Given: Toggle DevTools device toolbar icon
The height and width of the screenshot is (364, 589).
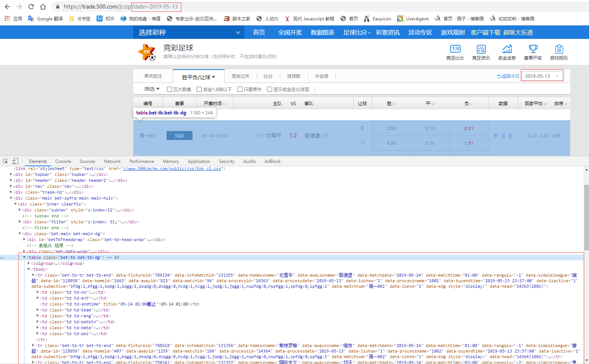Looking at the screenshot, I should (x=15, y=161).
